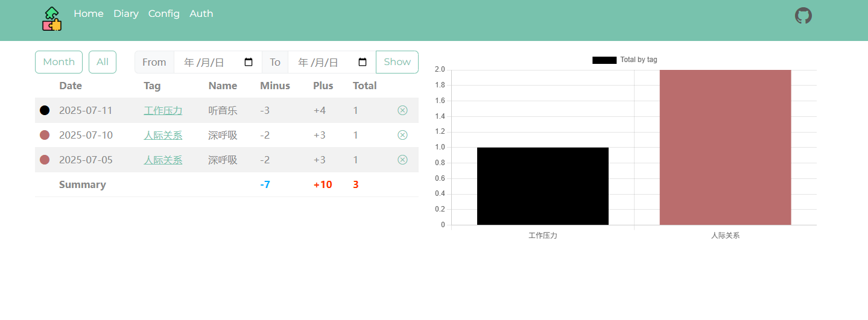This screenshot has height=320, width=868.
Task: Click the Name column header
Action: click(x=223, y=86)
